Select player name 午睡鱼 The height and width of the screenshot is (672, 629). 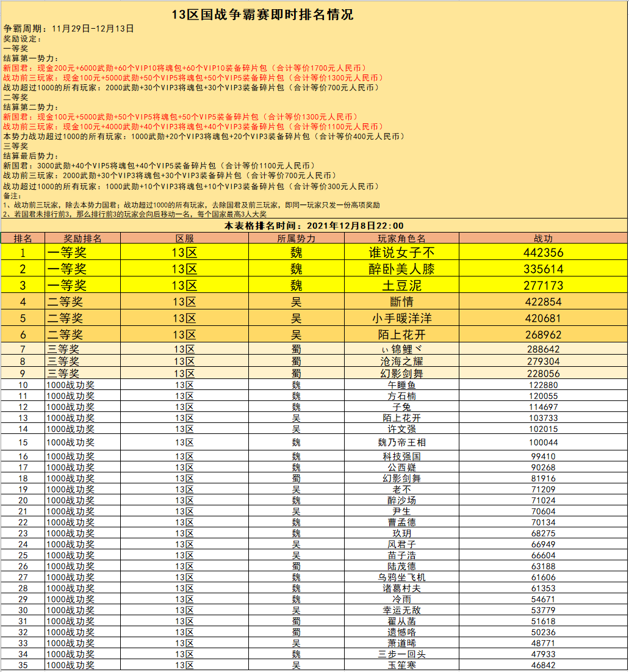(x=402, y=385)
